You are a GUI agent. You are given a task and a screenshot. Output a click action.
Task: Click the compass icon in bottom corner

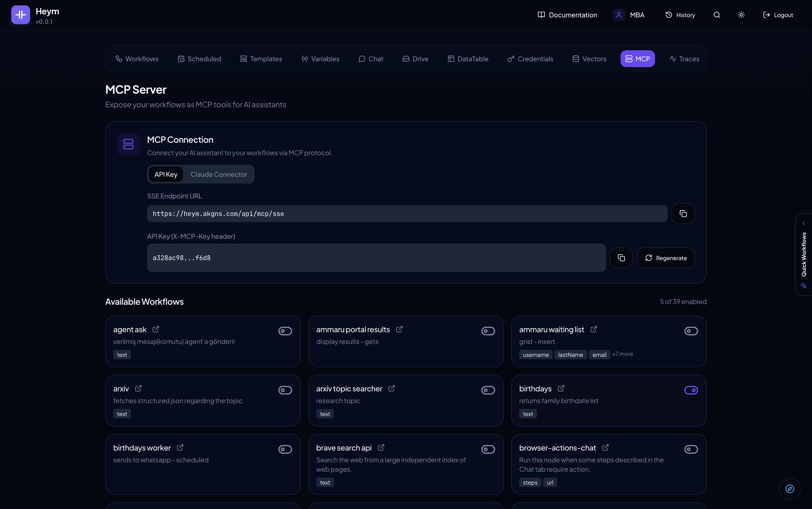pyautogui.click(x=789, y=489)
